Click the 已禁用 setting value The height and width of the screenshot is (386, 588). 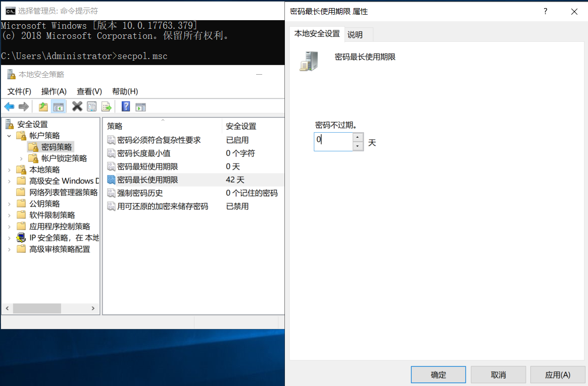237,206
